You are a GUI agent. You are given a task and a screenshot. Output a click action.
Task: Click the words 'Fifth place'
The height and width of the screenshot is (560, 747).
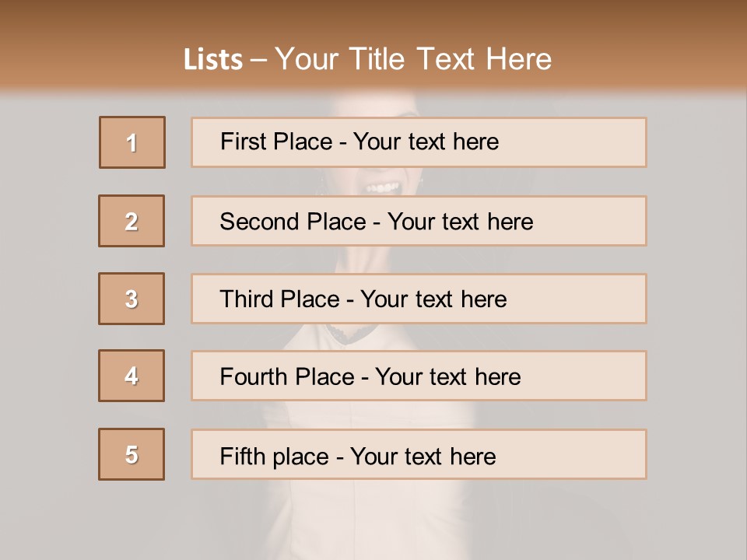(x=275, y=457)
